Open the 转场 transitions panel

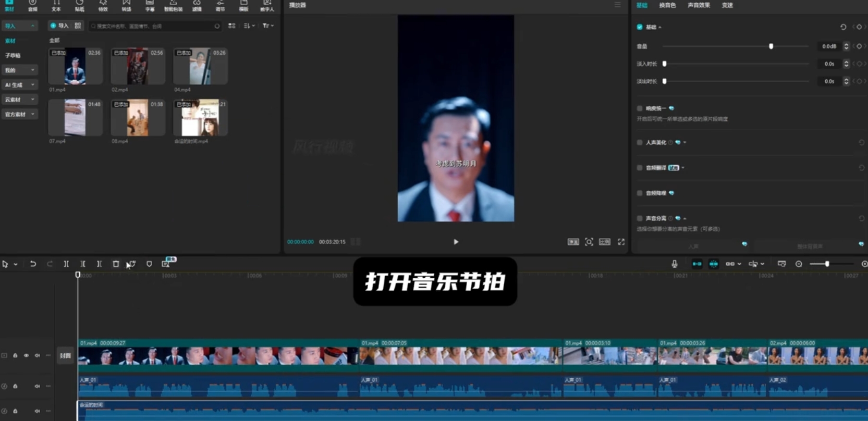pos(126,6)
